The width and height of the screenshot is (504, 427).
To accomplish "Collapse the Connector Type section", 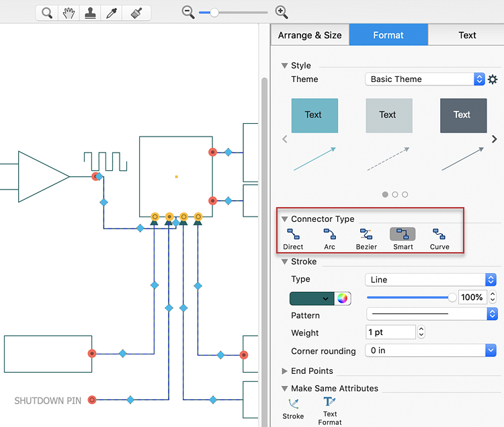I will pos(285,219).
